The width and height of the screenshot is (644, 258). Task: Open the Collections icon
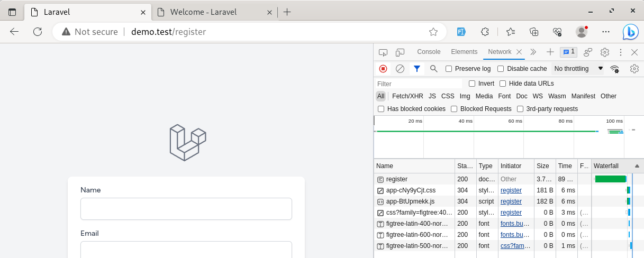tap(534, 32)
